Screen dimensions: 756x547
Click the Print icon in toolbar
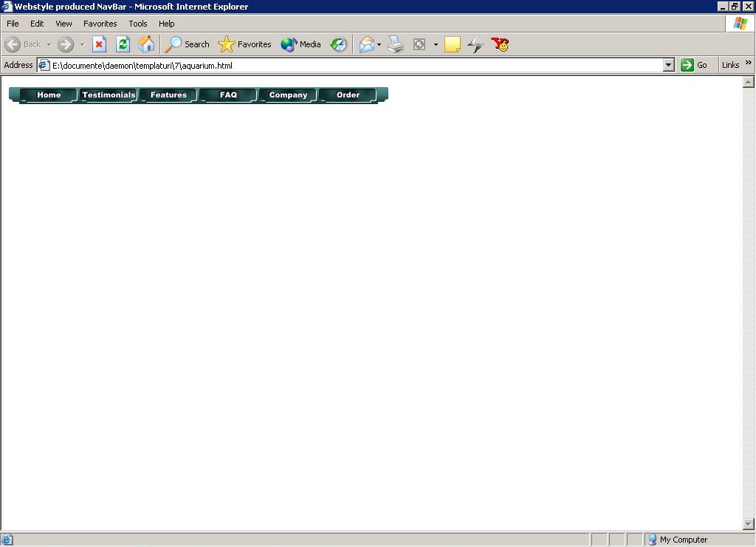pos(396,44)
